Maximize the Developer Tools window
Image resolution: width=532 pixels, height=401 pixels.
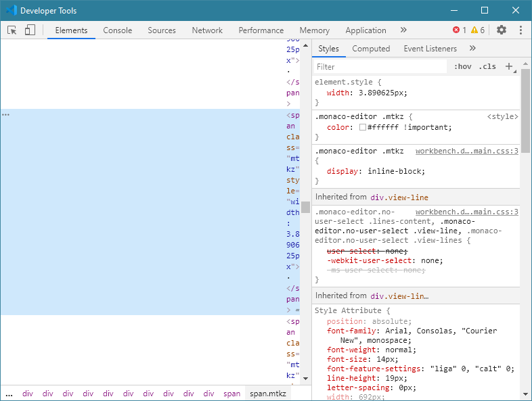485,10
